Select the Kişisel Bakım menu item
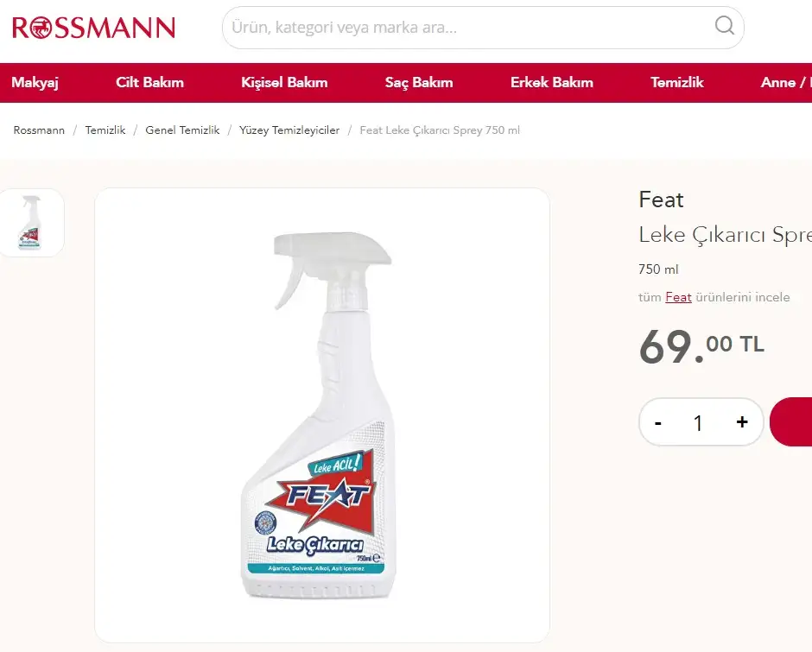 point(284,82)
